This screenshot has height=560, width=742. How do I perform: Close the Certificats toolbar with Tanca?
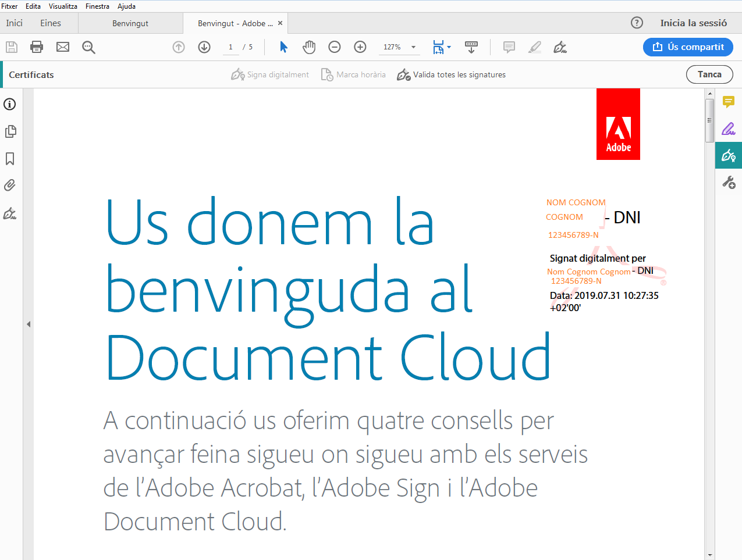click(x=709, y=74)
